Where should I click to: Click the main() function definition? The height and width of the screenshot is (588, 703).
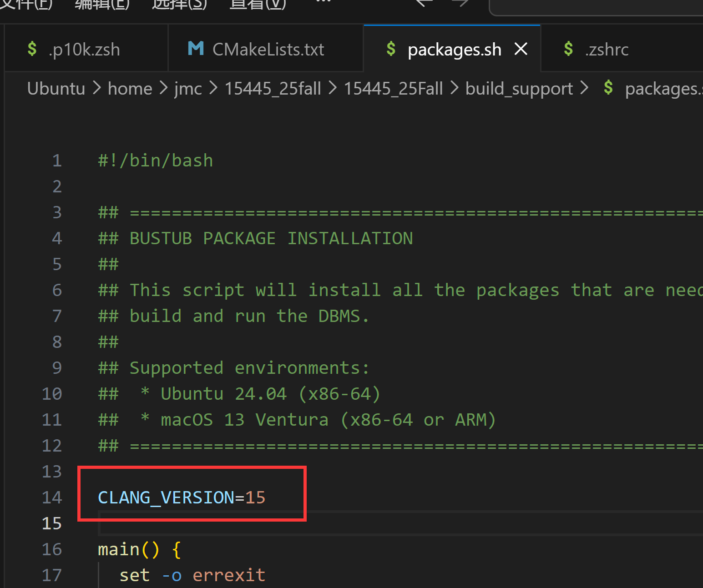(140, 549)
